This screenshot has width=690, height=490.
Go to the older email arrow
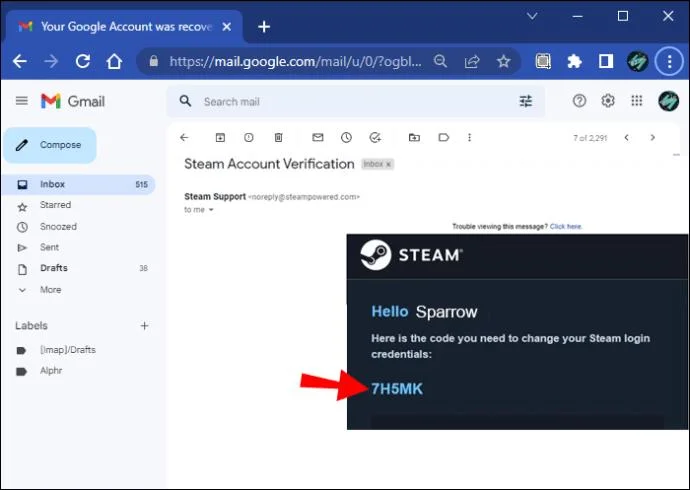pyautogui.click(x=653, y=138)
